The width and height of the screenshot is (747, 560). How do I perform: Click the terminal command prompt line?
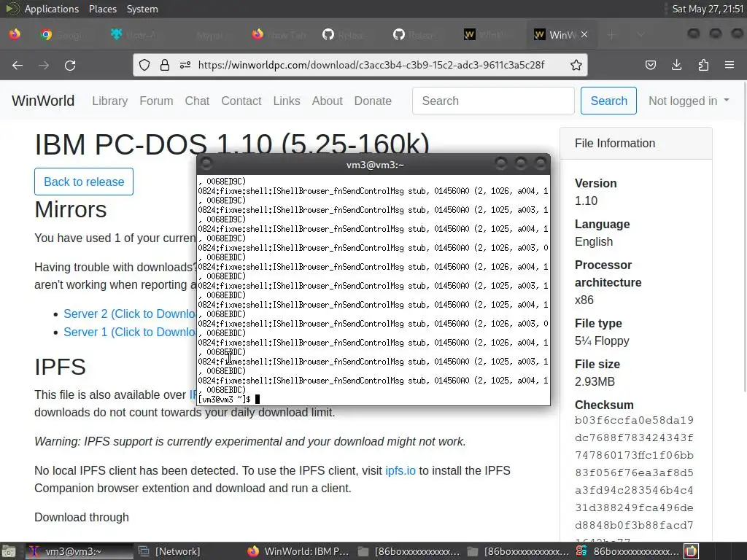tap(373, 399)
